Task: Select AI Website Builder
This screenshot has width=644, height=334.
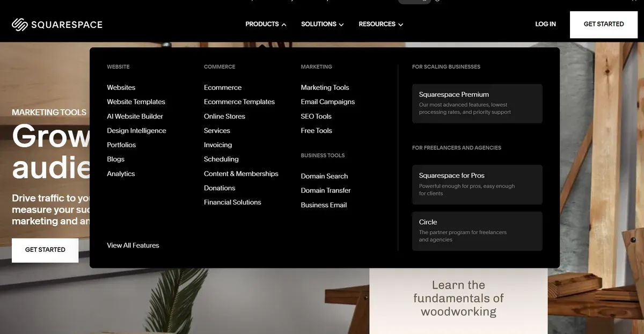Action: [x=135, y=117]
